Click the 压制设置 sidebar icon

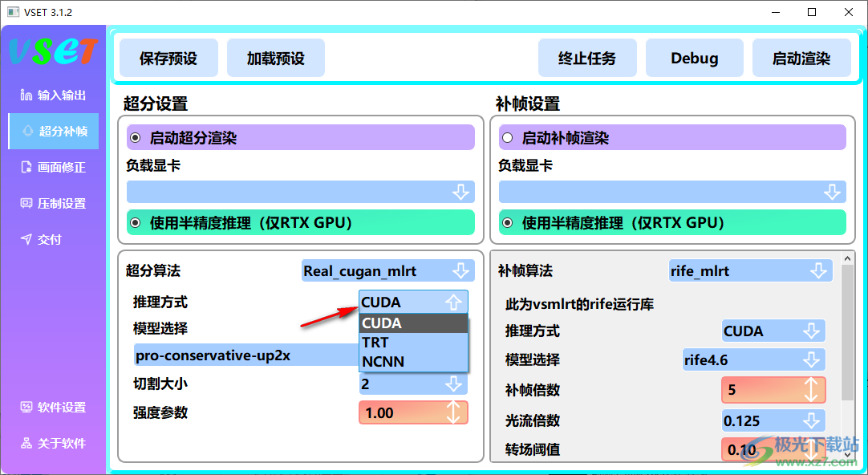26,203
